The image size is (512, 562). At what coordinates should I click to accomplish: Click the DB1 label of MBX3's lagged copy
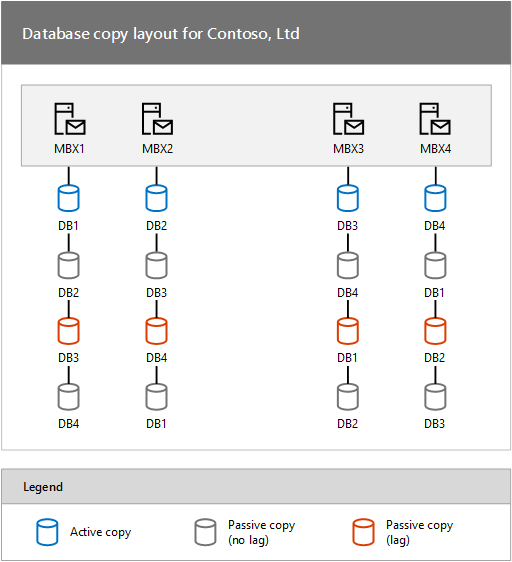347,358
